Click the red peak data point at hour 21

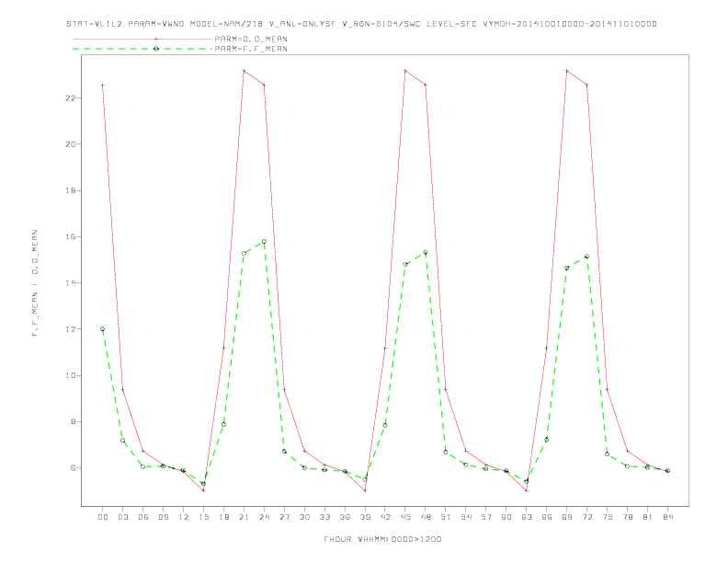[244, 71]
